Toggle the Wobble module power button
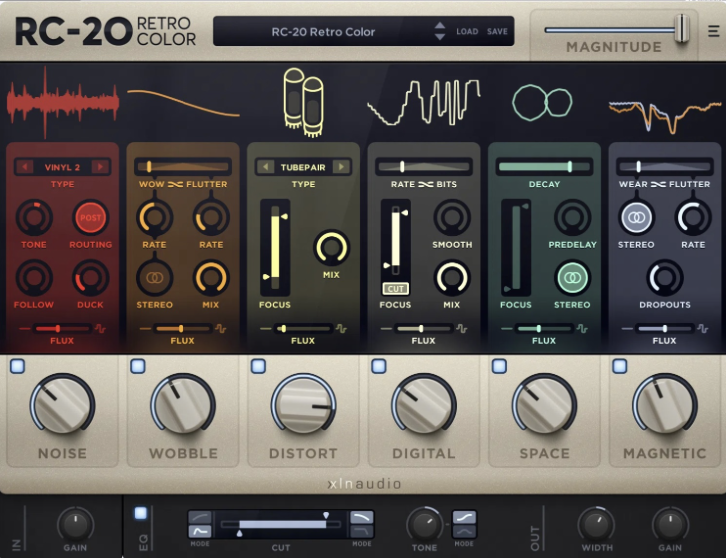 click(x=138, y=366)
